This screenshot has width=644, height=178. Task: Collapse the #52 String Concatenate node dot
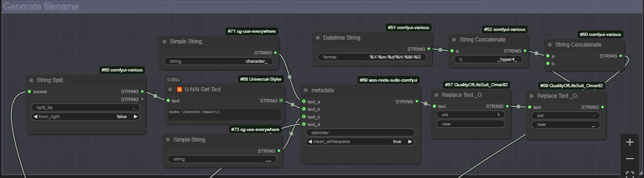[x=454, y=40]
